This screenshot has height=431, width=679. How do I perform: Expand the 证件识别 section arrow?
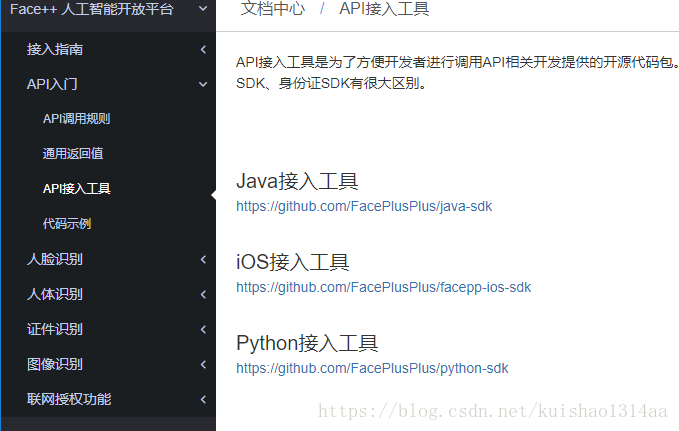[x=203, y=330]
